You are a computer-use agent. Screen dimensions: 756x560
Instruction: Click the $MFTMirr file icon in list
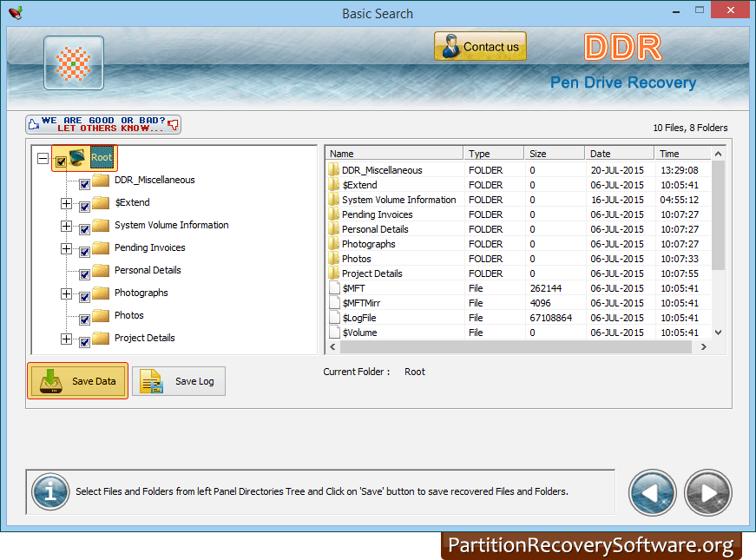334,303
